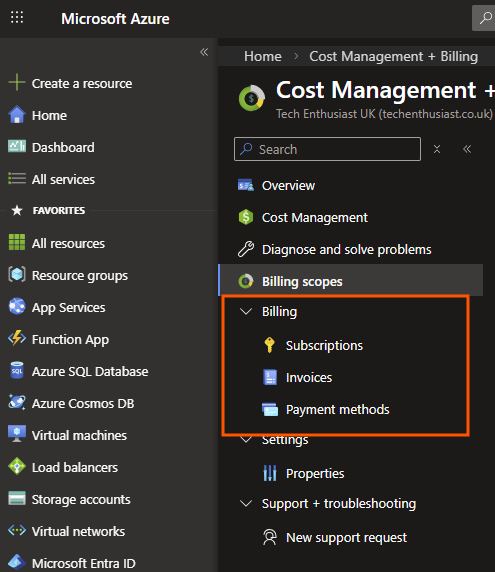This screenshot has width=495, height=572.
Task: Clear the menu search with X
Action: tap(437, 149)
